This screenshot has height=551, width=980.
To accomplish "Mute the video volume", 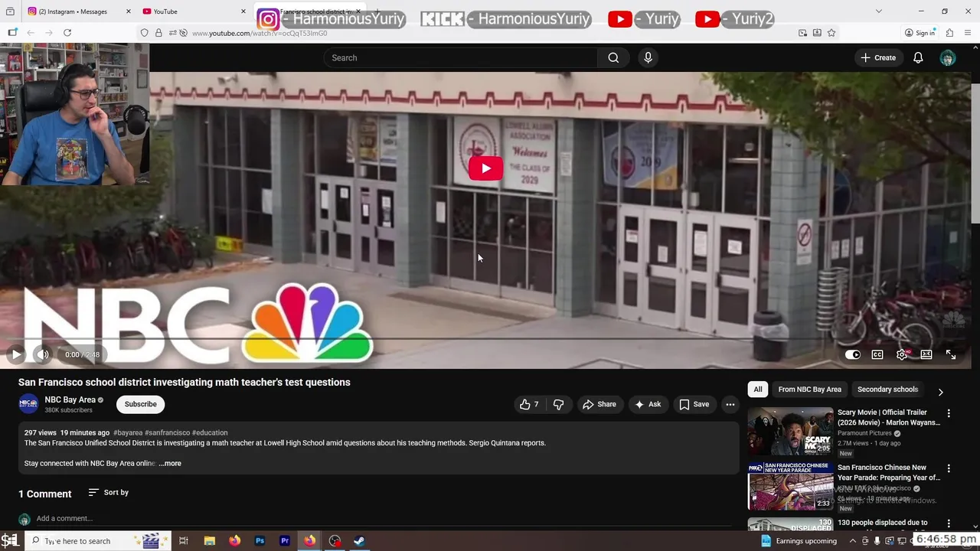I will click(x=43, y=354).
